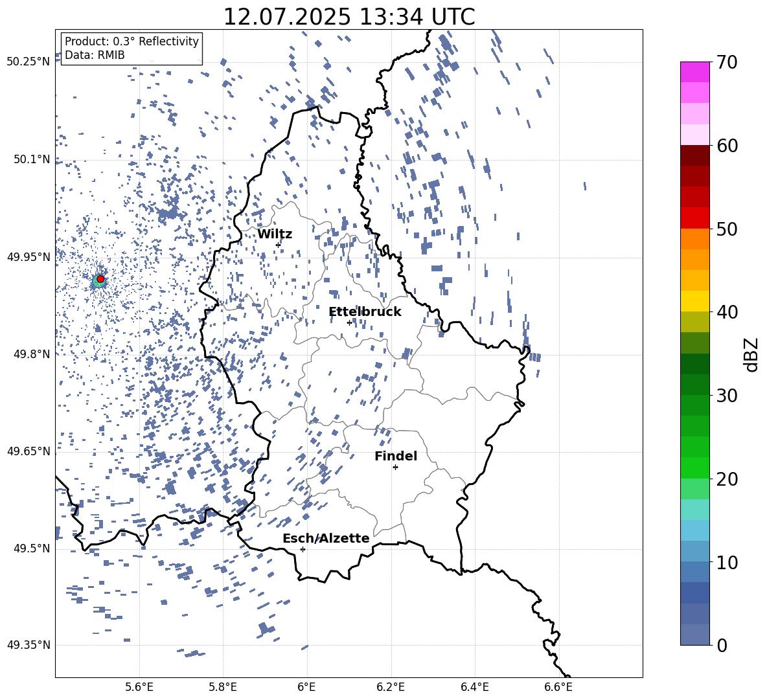Click the 70 colorbar tick label

(727, 63)
